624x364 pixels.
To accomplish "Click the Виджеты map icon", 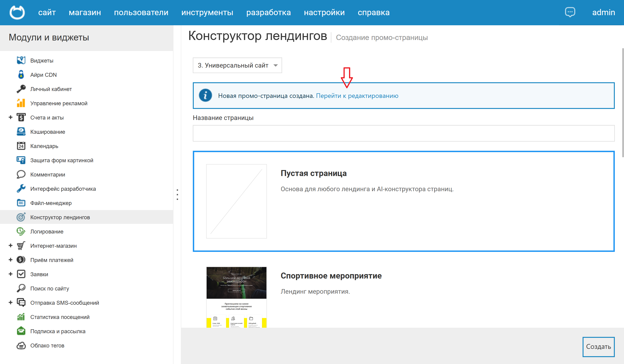I will click(21, 60).
